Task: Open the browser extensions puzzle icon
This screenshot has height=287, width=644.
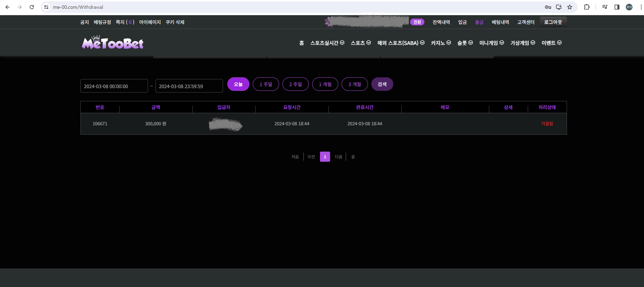Action: point(587,7)
